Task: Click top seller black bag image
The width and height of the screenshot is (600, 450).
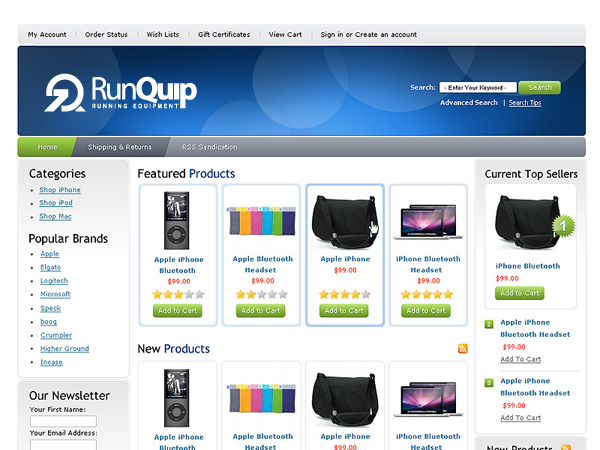Action: (528, 222)
